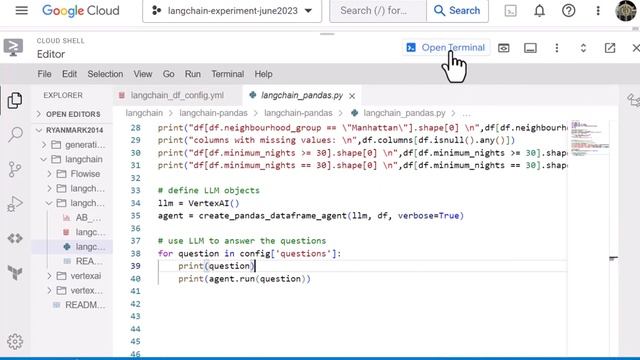Open Cloud Shell three-dot more menu
The width and height of the screenshot is (640, 360).
(557, 48)
